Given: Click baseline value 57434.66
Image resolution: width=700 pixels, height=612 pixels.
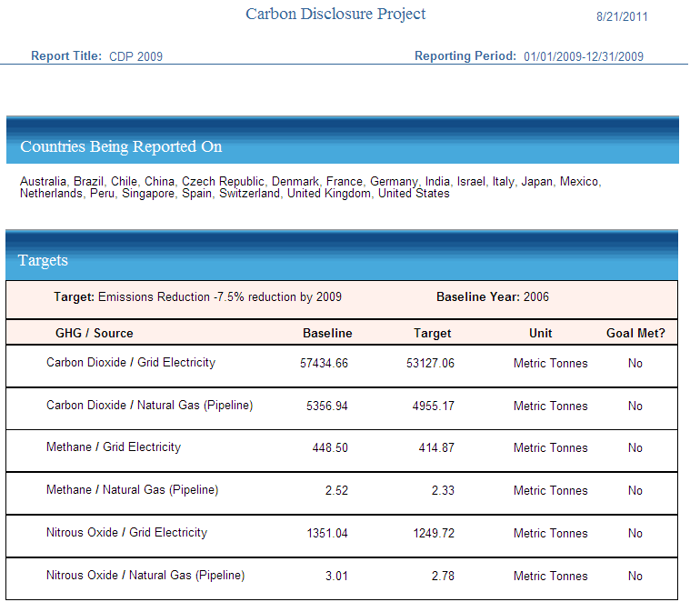Looking at the screenshot, I should (324, 363).
